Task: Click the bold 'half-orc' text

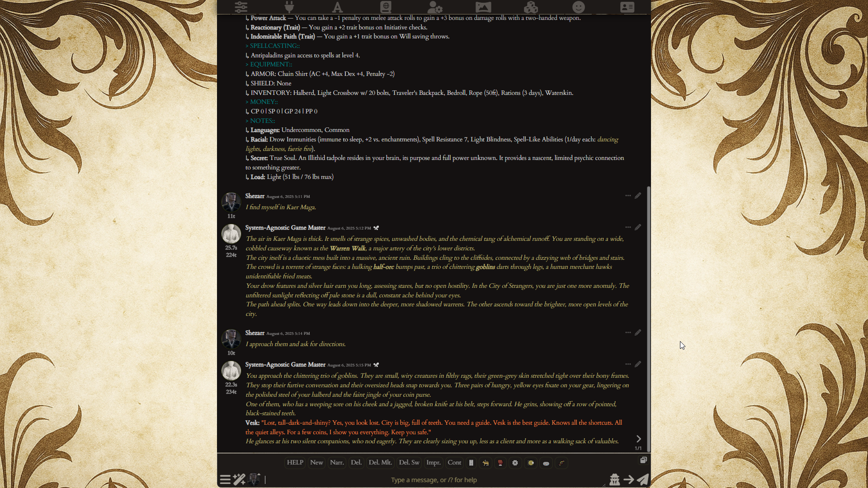Action: (x=383, y=267)
